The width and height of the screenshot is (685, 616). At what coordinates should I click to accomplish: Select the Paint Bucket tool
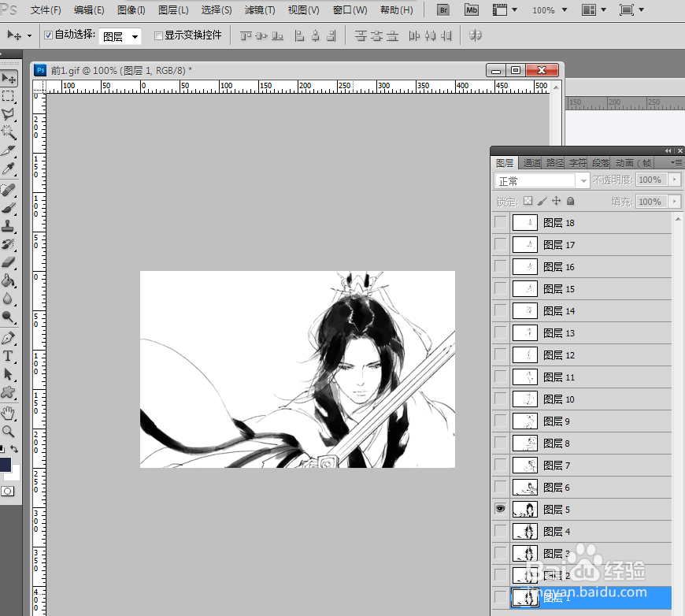pos(9,280)
